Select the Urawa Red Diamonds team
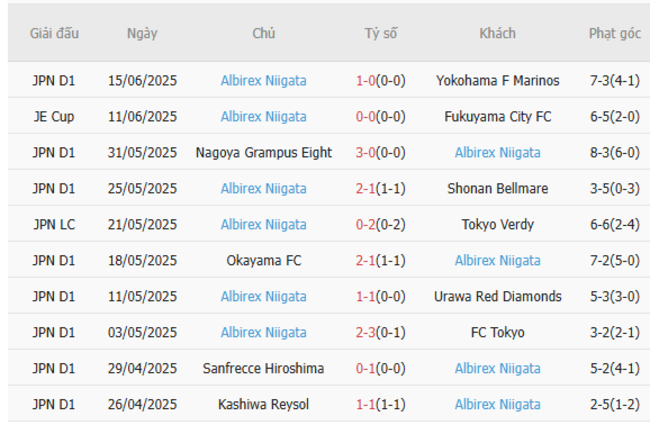The width and height of the screenshot is (650, 425). [497, 297]
